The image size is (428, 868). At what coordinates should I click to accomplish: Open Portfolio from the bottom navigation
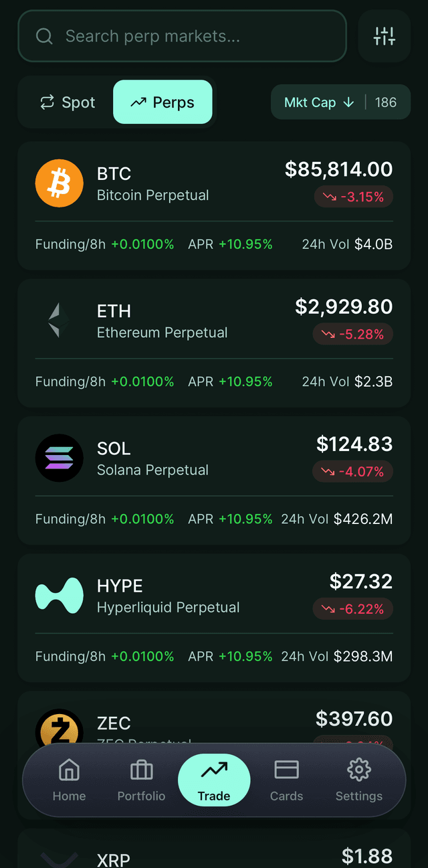pyautogui.click(x=141, y=780)
